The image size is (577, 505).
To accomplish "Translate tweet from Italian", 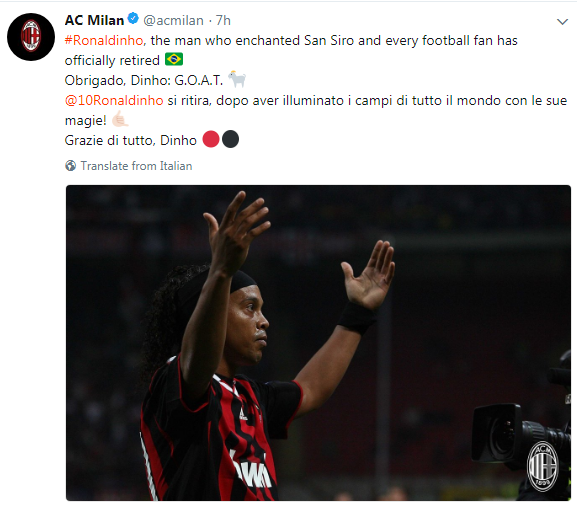I will pos(136,166).
